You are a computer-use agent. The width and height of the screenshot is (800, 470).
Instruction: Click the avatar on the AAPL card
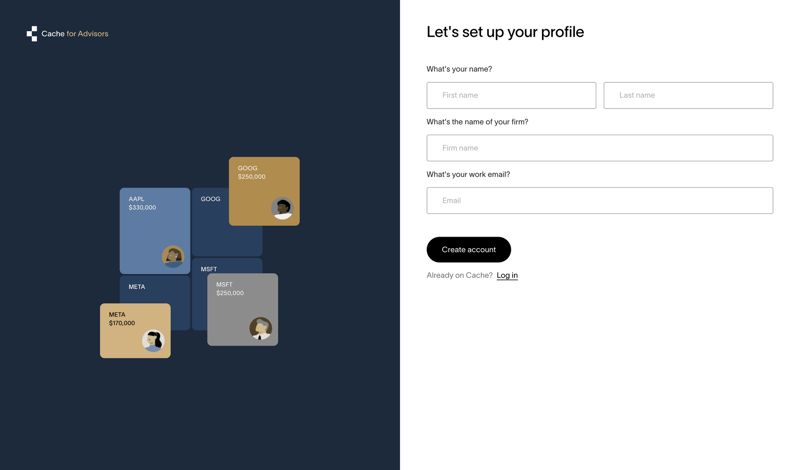(173, 256)
